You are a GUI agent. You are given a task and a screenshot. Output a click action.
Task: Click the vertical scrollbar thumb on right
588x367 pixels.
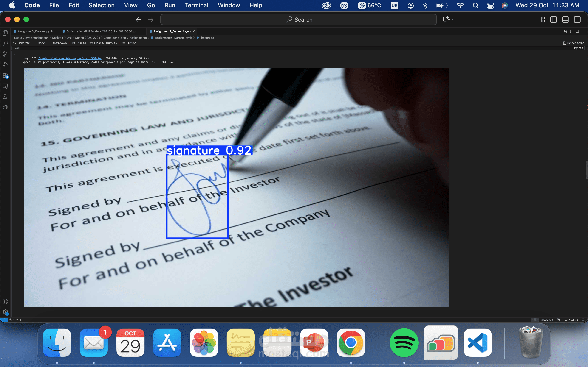pos(586,170)
